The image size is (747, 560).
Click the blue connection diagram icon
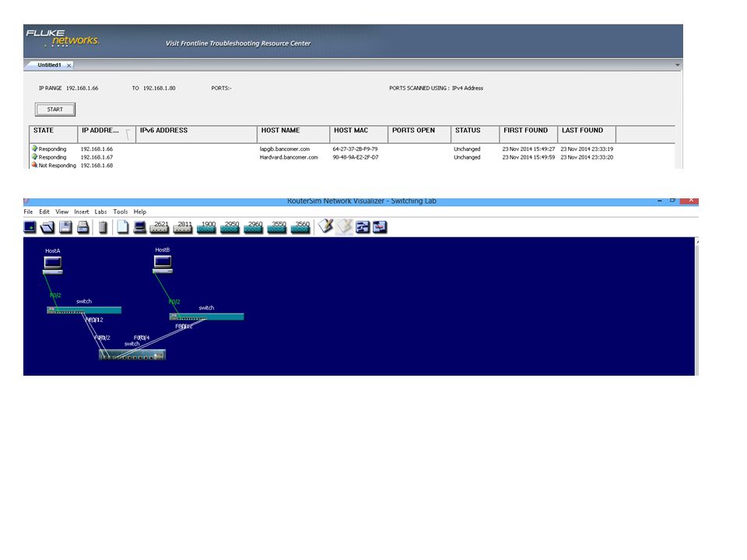(x=363, y=227)
